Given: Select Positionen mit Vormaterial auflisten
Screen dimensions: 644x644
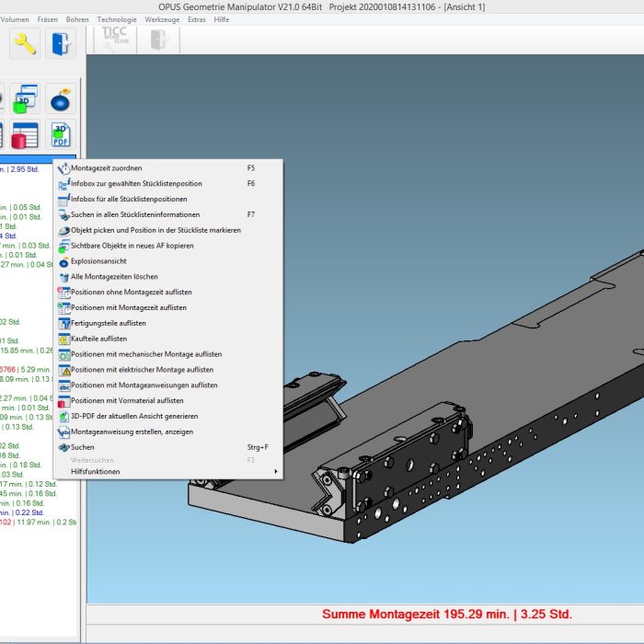Looking at the screenshot, I should tap(168, 401).
